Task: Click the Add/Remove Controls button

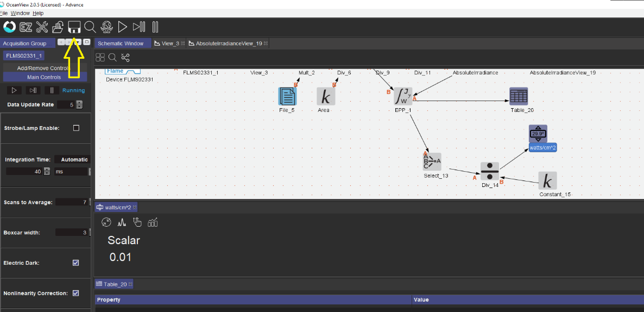Action: pyautogui.click(x=43, y=68)
